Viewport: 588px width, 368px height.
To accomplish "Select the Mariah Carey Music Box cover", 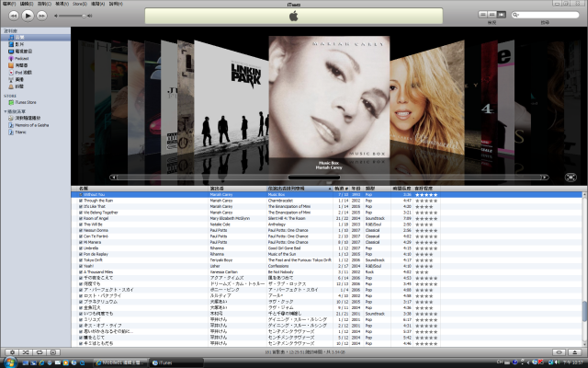I will tap(329, 97).
